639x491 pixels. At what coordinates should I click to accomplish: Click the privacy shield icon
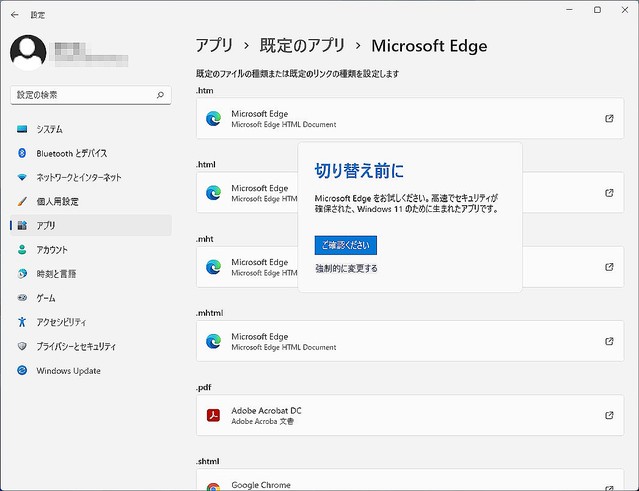point(22,346)
